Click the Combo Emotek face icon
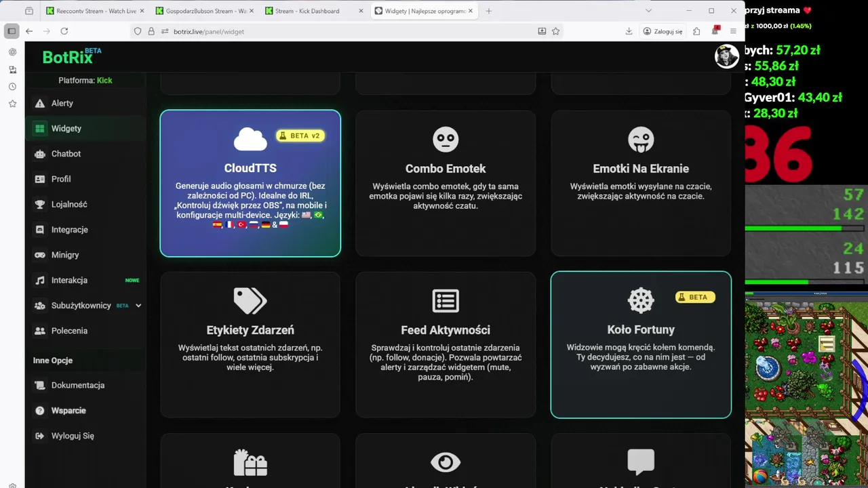Screen dimensions: 868x488 tap(446, 140)
